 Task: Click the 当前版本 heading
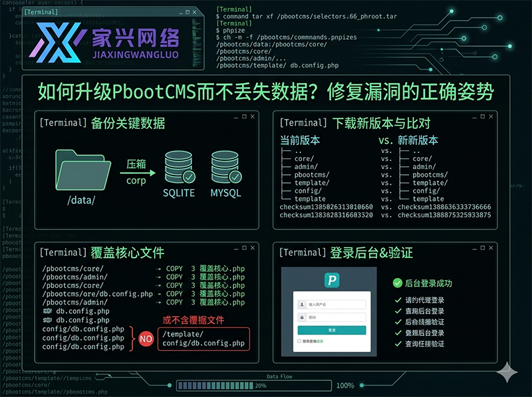(x=300, y=140)
